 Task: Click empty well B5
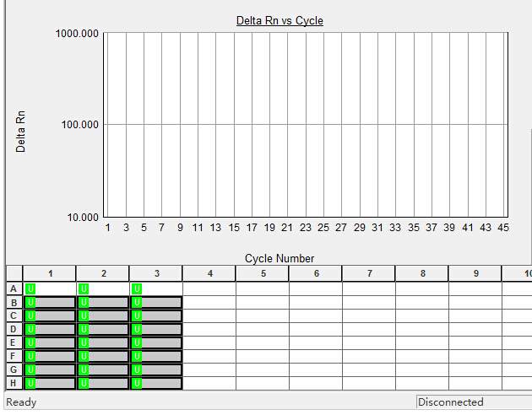[x=263, y=303]
